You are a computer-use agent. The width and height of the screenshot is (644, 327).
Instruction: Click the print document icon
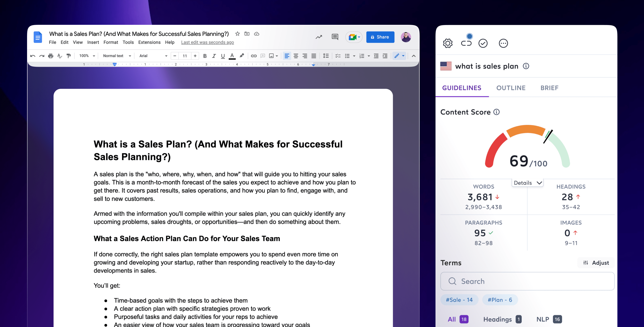pyautogui.click(x=50, y=55)
